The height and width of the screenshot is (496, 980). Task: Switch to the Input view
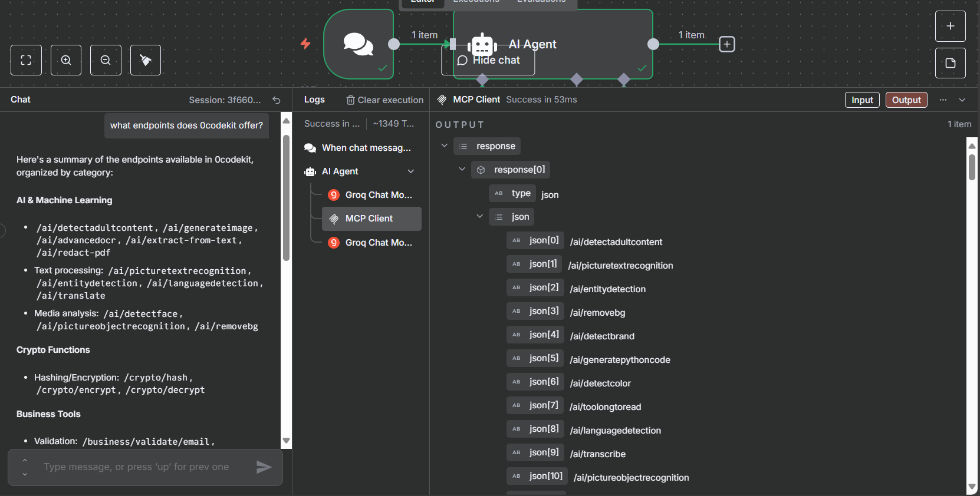pyautogui.click(x=862, y=100)
